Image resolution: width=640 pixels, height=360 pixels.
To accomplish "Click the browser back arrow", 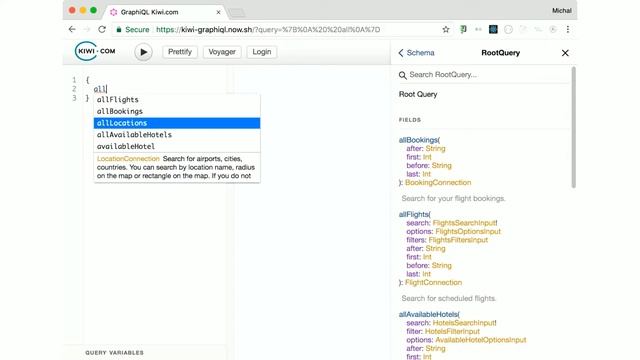I will (72, 29).
